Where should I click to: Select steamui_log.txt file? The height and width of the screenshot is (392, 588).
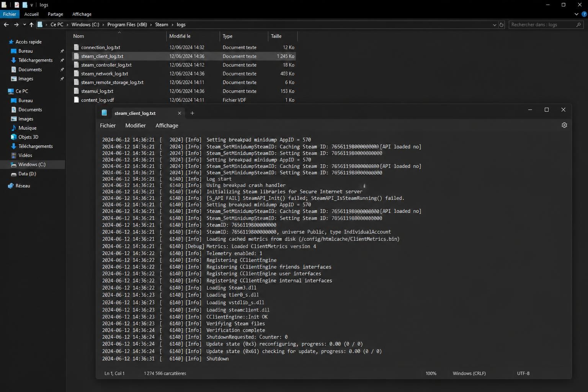pos(184,91)
